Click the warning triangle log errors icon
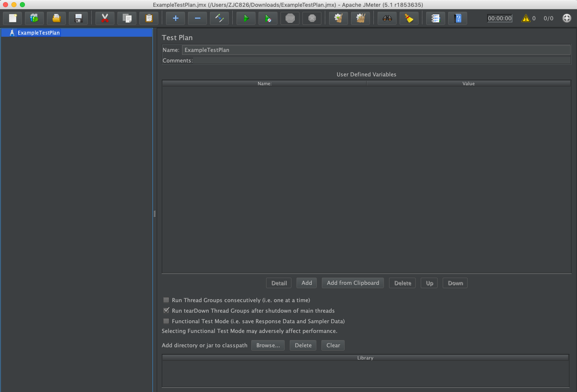The image size is (577, 392). point(526,18)
